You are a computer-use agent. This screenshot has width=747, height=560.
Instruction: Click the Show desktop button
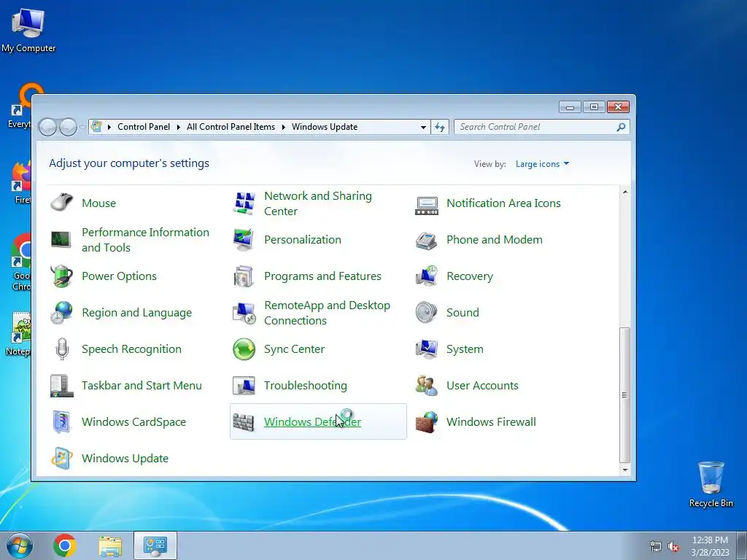click(x=742, y=545)
